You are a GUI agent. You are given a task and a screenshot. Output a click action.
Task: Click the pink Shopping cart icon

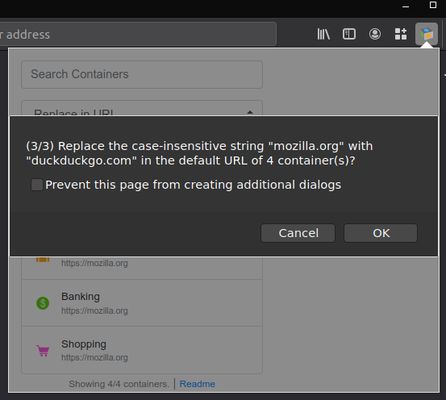(43, 351)
